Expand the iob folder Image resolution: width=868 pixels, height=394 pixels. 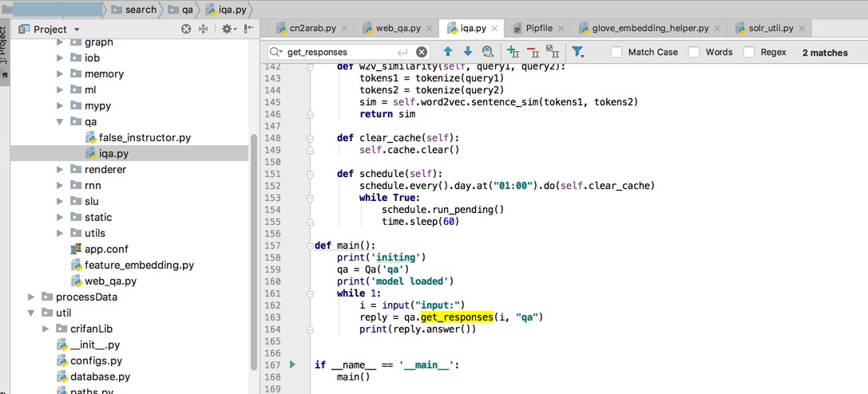point(61,57)
